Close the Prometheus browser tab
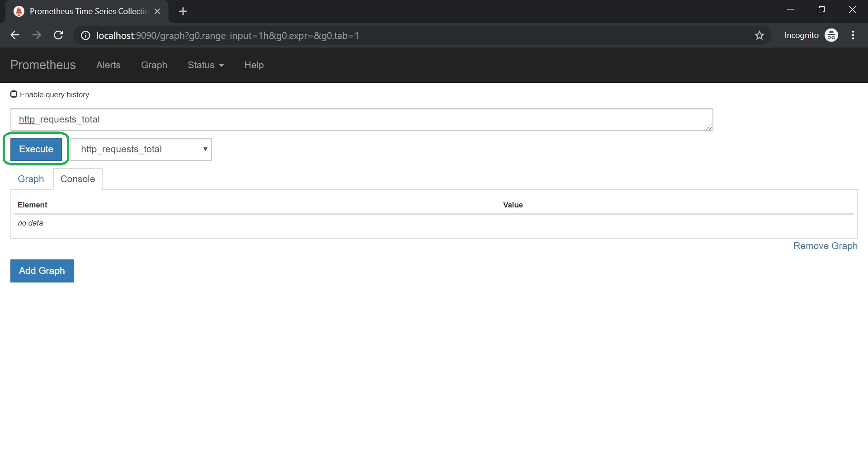 [157, 11]
